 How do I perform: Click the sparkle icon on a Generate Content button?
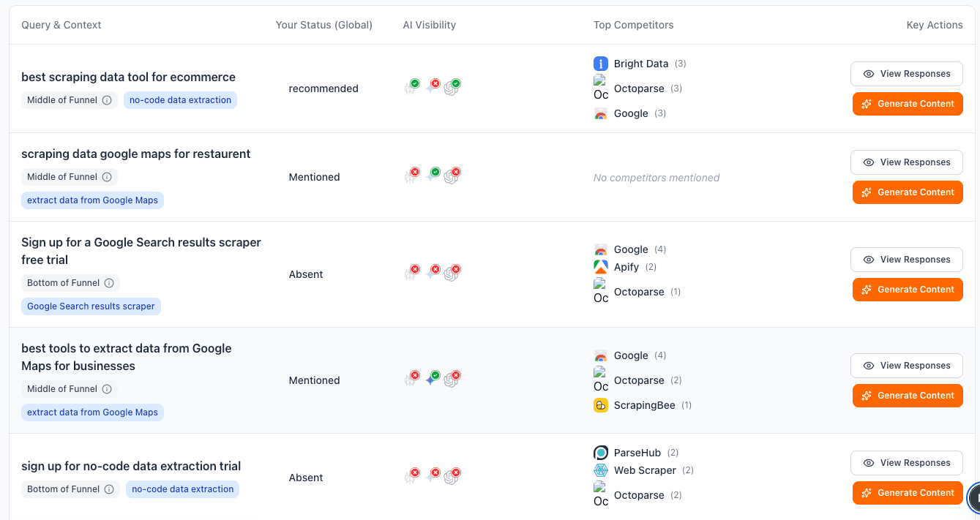867,103
